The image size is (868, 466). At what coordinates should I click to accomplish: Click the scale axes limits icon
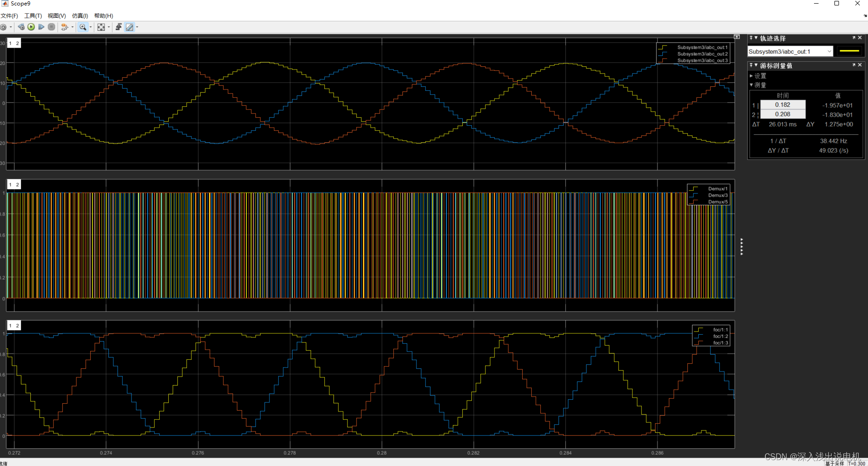point(101,27)
